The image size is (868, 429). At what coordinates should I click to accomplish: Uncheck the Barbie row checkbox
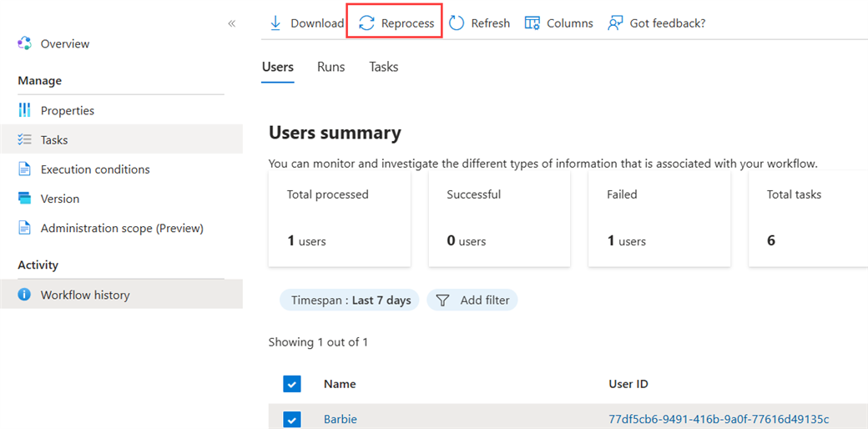point(291,419)
